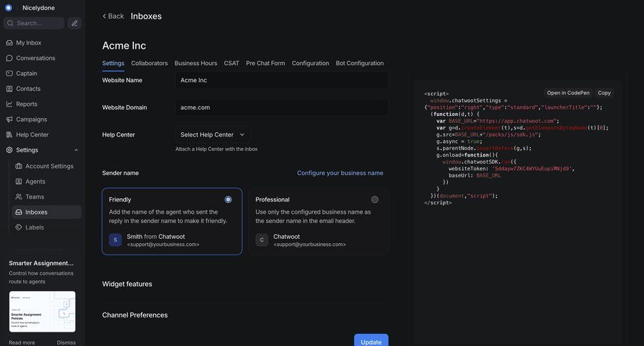Screen dimensions: 644x346
Task: Click Read more on Smarter Assignment card
Action: (21, 342)
